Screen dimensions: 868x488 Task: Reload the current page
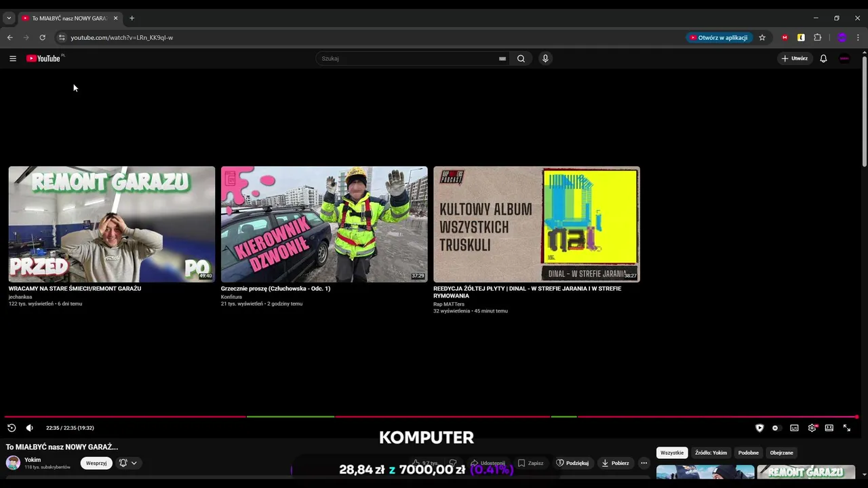(42, 37)
